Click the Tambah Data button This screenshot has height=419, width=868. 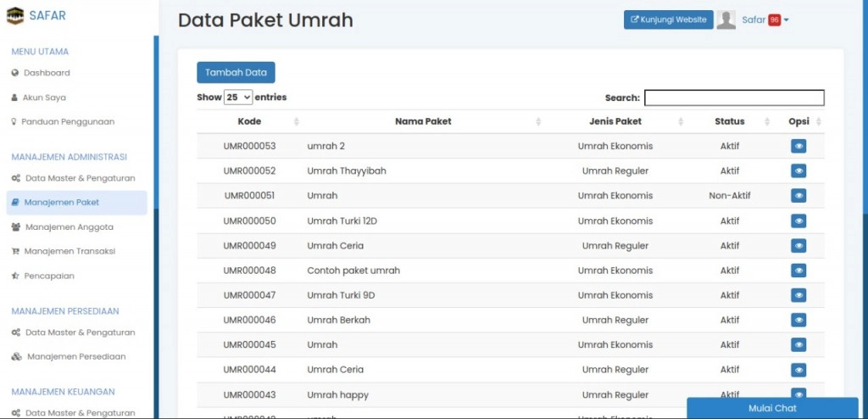pos(236,73)
